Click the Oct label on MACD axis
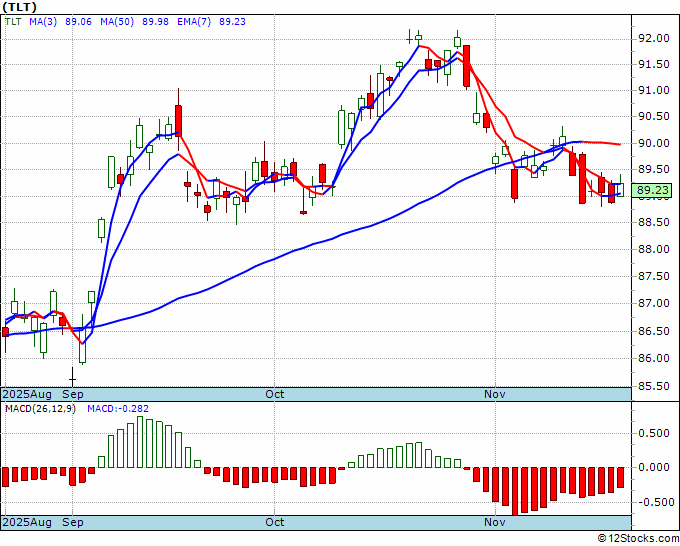This screenshot has height=546, width=680. (x=275, y=522)
